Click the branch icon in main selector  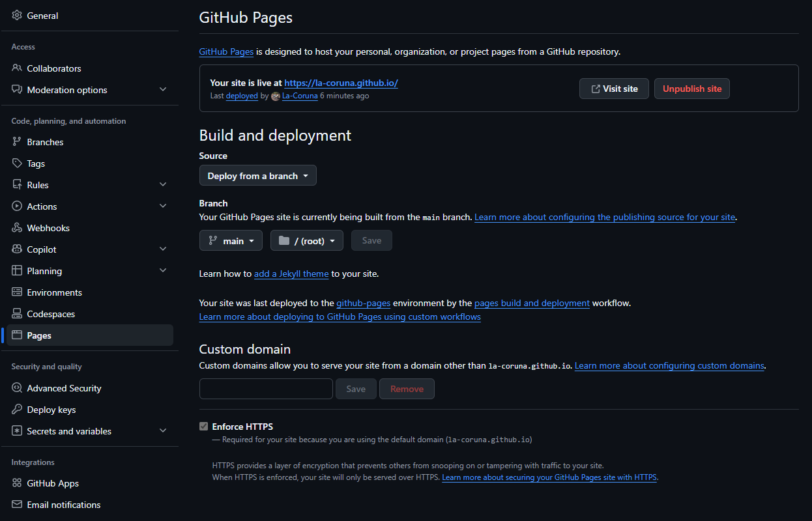click(212, 240)
